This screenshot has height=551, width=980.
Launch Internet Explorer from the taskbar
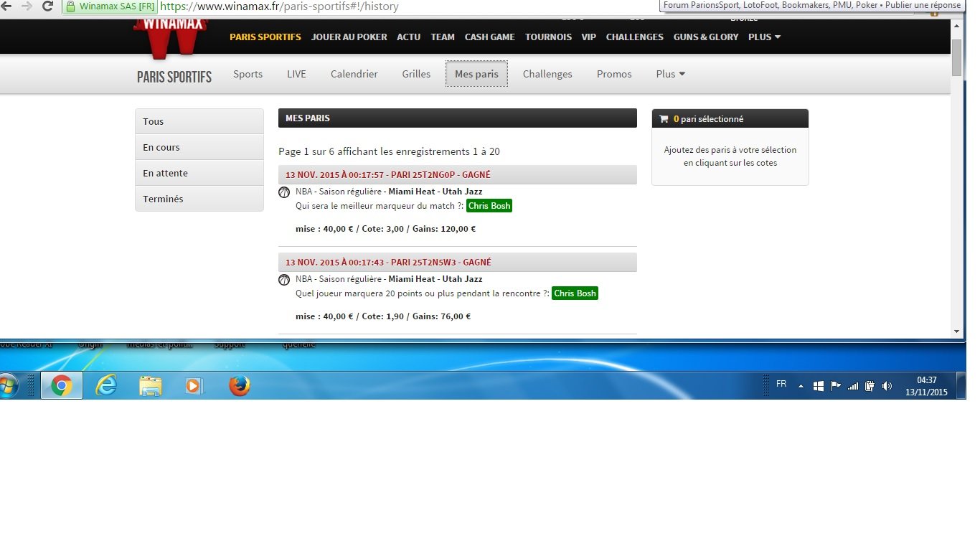pyautogui.click(x=106, y=386)
